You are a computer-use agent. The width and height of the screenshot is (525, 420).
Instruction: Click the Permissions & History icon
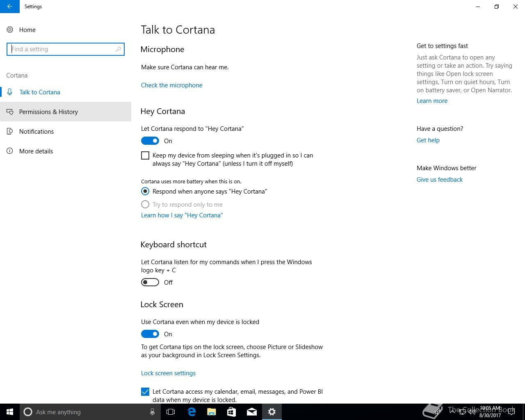tap(10, 112)
